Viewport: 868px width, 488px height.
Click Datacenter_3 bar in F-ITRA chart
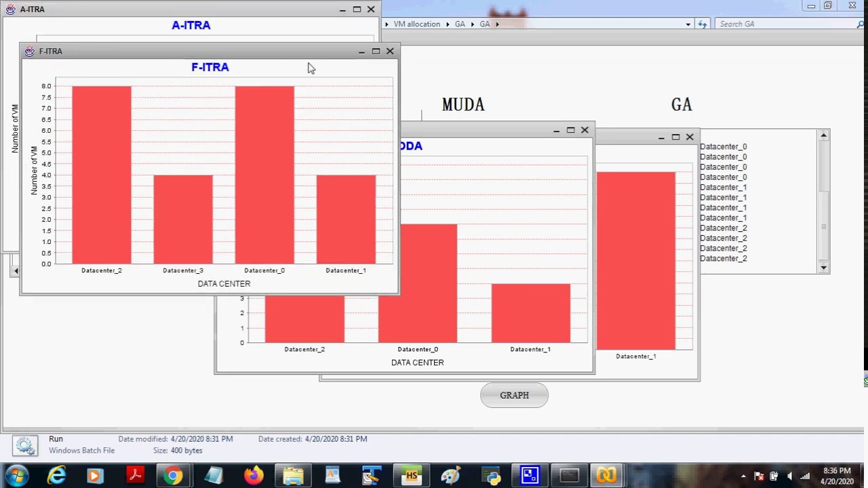coord(183,220)
